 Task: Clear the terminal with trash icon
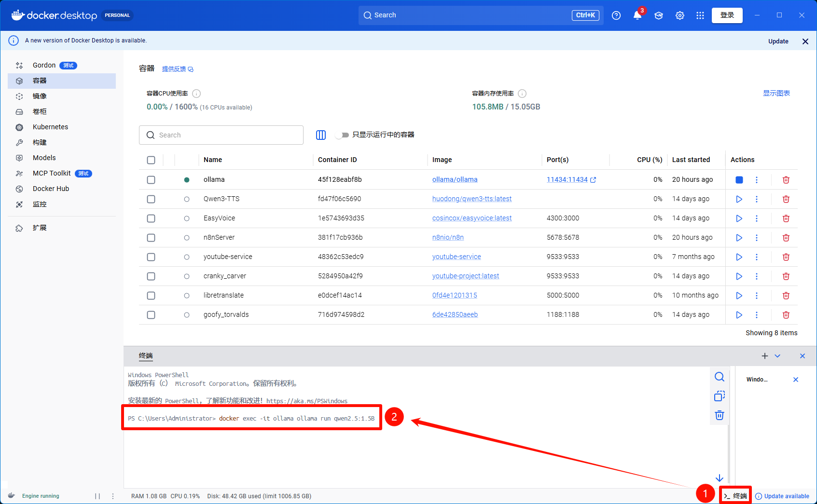[720, 415]
